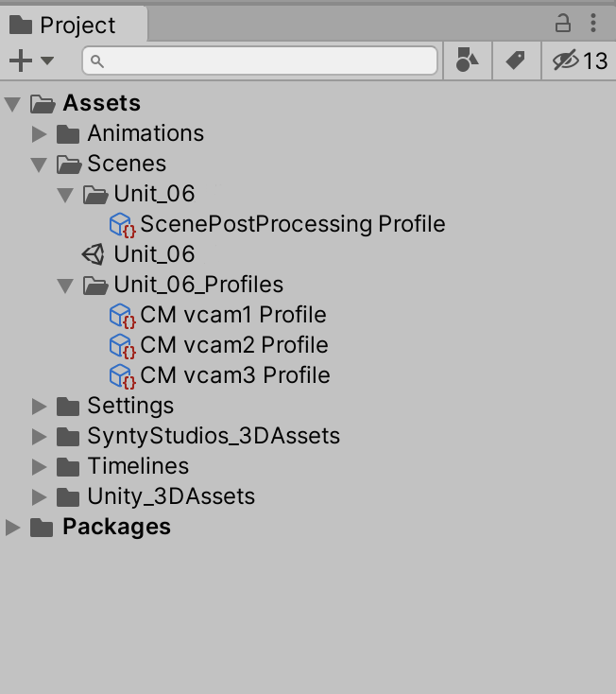616x694 pixels.
Task: Open the Project panel three-dot options menu
Action: coord(593,23)
